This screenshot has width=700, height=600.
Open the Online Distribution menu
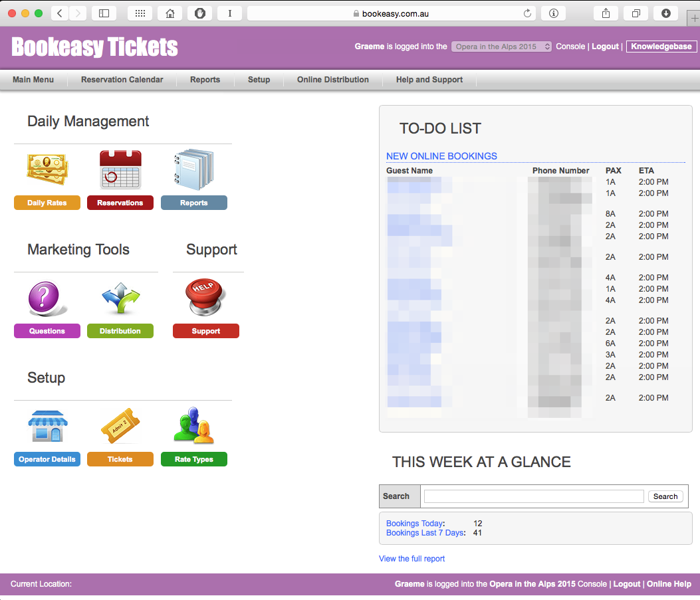pyautogui.click(x=333, y=80)
